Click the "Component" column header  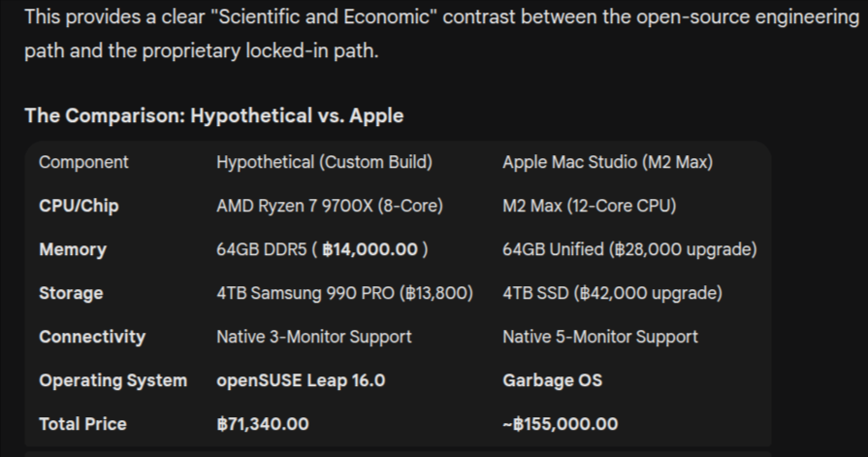tap(83, 162)
